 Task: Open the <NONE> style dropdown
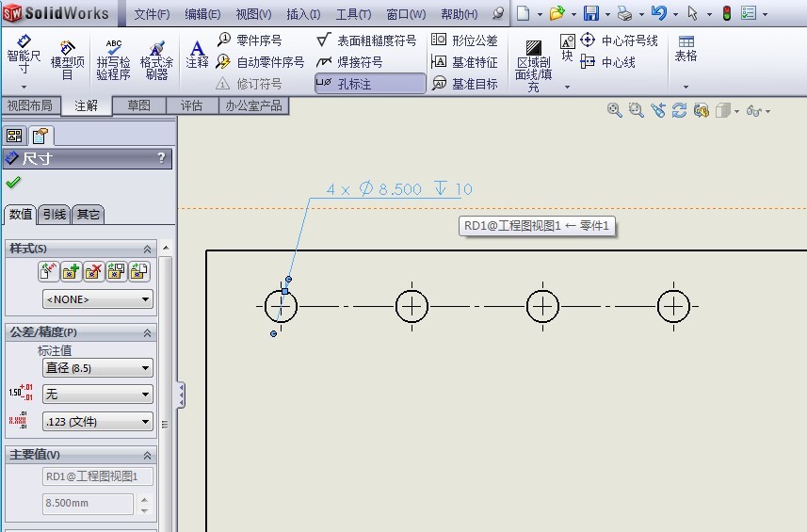(98, 298)
